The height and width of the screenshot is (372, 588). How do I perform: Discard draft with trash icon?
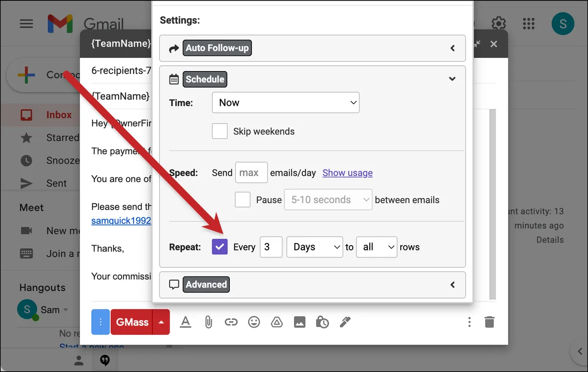pyautogui.click(x=489, y=322)
